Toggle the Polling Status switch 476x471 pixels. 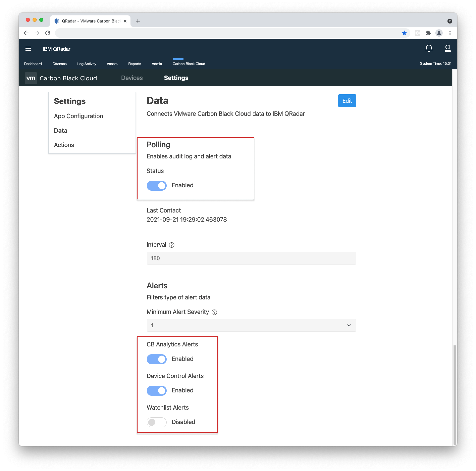click(x=156, y=185)
